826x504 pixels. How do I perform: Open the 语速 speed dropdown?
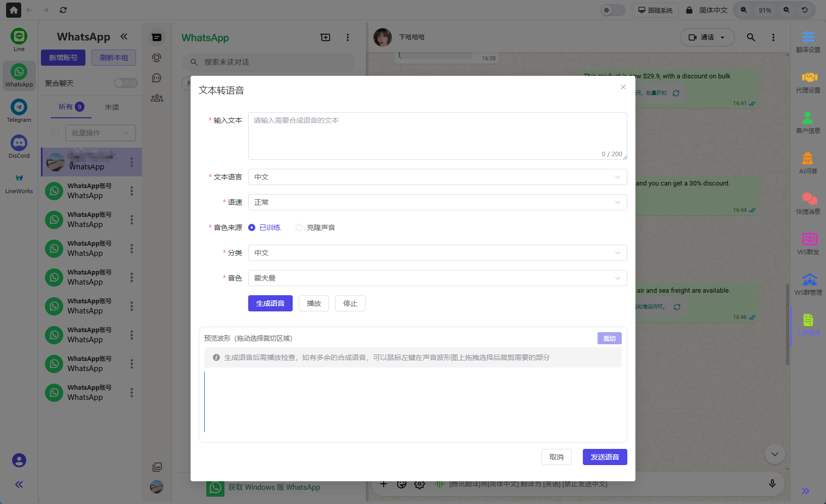(437, 202)
